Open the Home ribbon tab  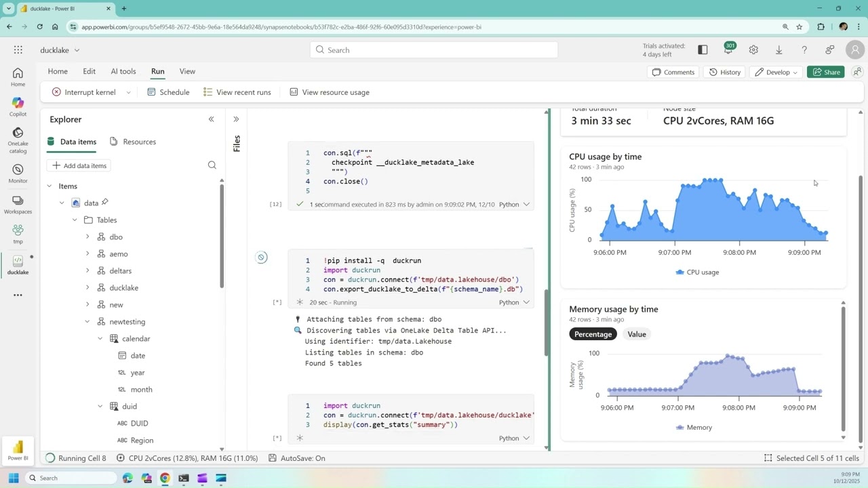(58, 71)
